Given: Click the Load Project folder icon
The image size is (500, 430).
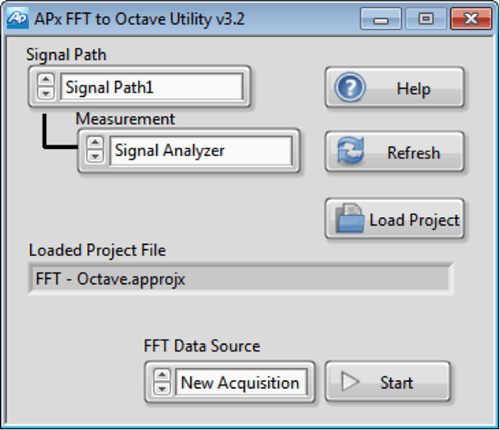Looking at the screenshot, I should pos(349,218).
